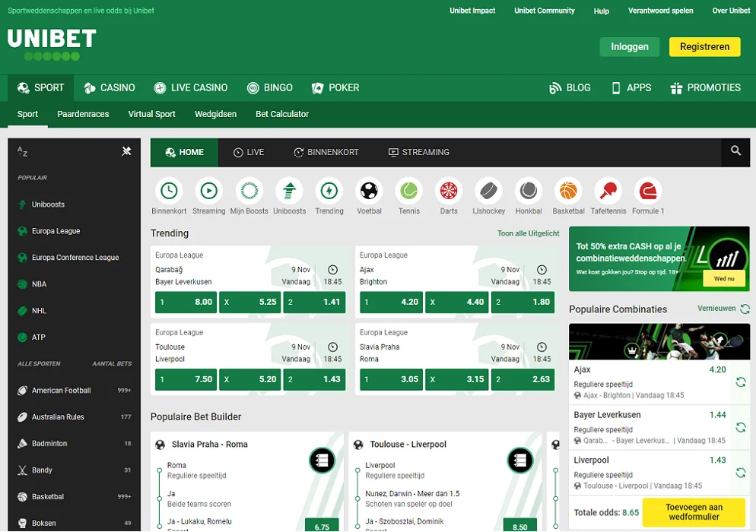Choose the IJshockey puck icon
Viewport: 756px width, 532px height.
[489, 191]
